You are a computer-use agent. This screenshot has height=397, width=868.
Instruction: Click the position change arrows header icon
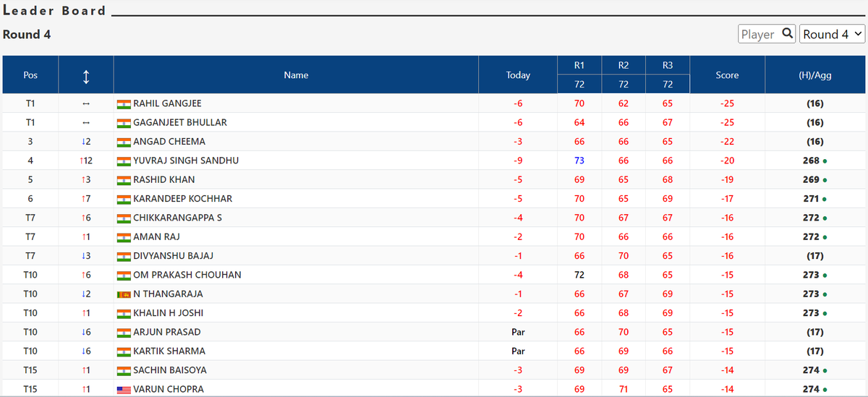tap(86, 75)
